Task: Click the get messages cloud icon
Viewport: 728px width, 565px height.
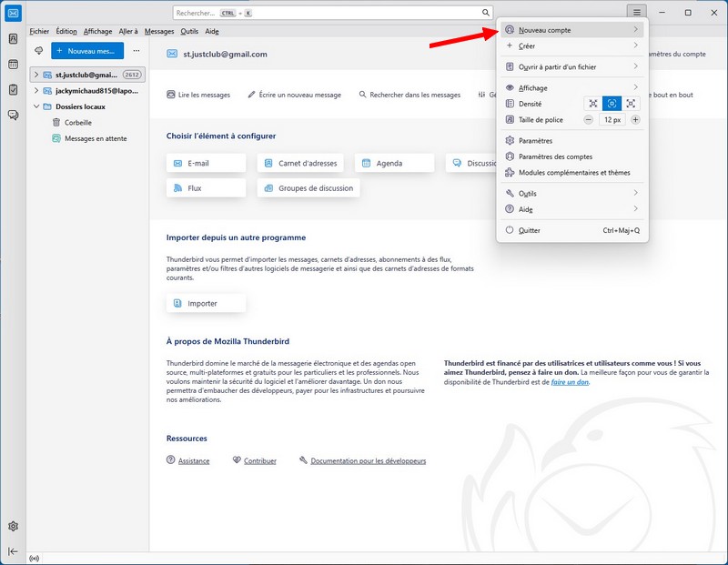Action: coord(39,51)
